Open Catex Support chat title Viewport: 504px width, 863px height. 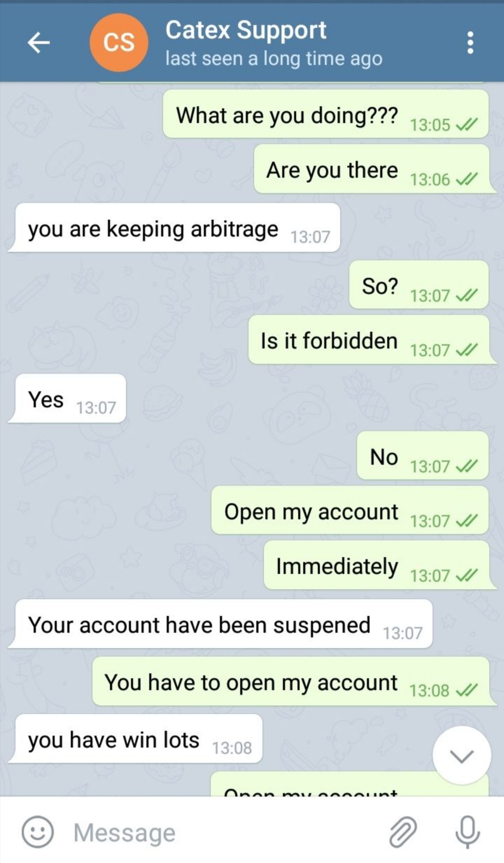click(x=246, y=30)
